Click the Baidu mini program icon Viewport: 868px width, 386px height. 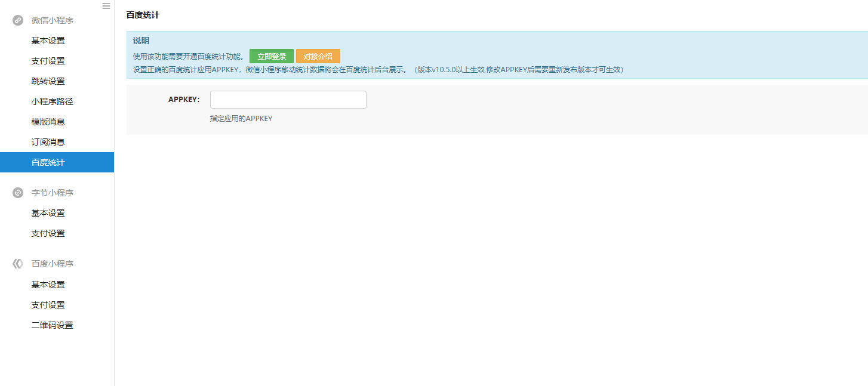tap(18, 264)
